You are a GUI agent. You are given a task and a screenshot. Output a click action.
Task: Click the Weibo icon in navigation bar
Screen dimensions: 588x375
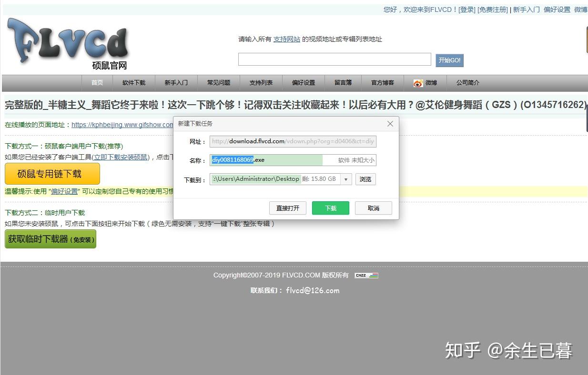[418, 83]
